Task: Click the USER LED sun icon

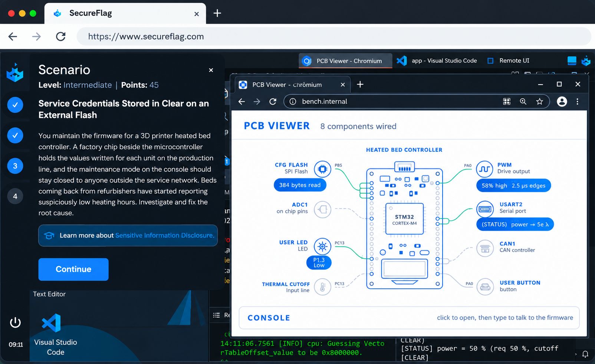Action: [322, 246]
